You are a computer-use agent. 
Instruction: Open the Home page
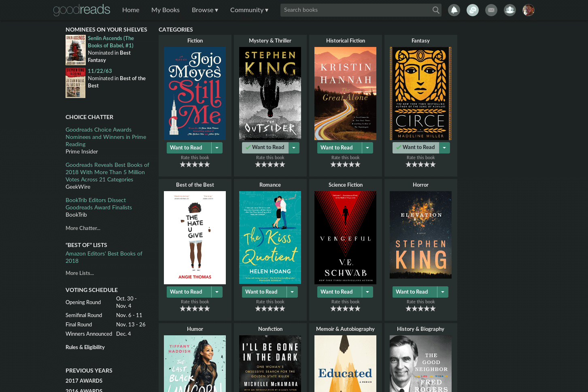[131, 10]
